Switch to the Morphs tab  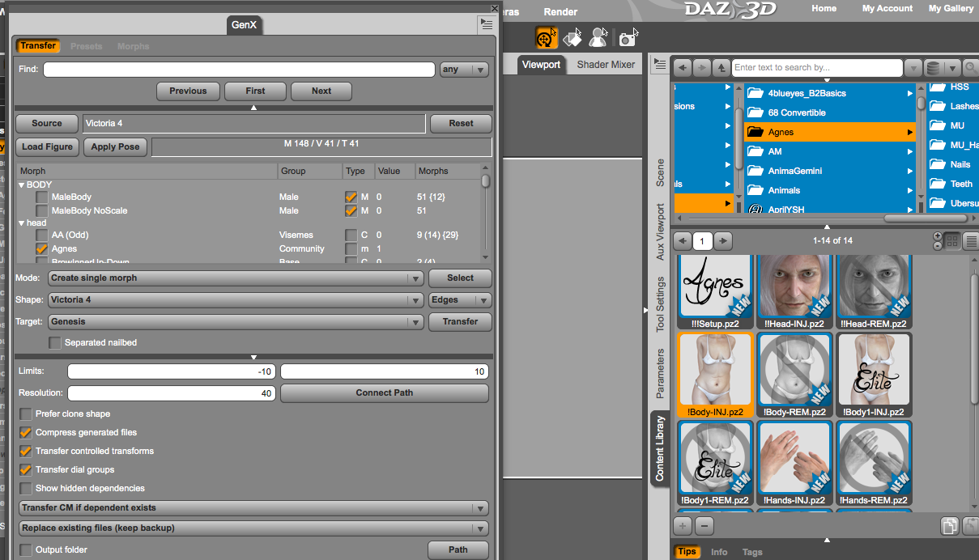coord(133,46)
